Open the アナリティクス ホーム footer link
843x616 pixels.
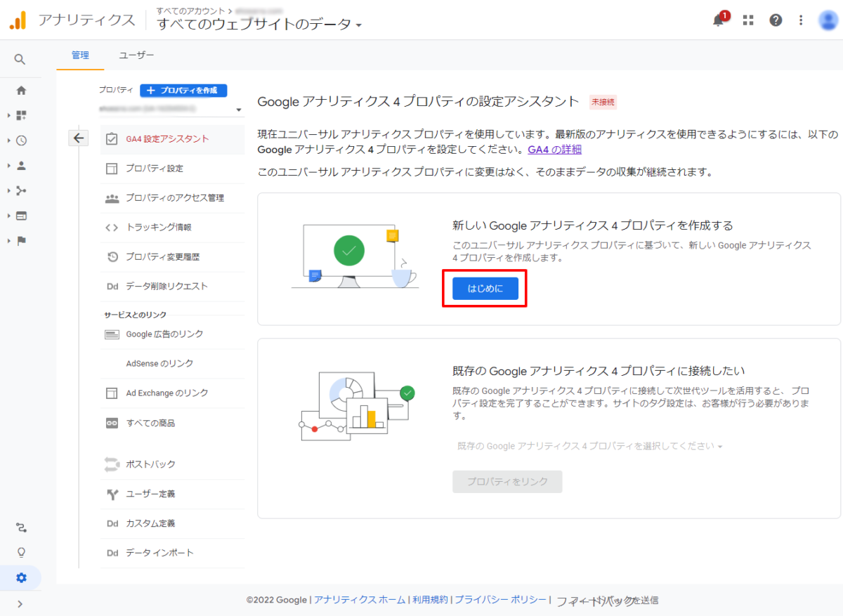[360, 600]
